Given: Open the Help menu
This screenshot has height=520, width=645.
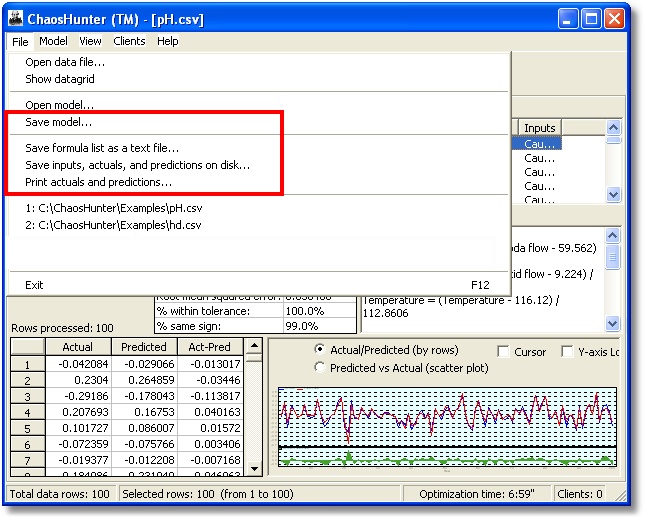Looking at the screenshot, I should (x=167, y=41).
